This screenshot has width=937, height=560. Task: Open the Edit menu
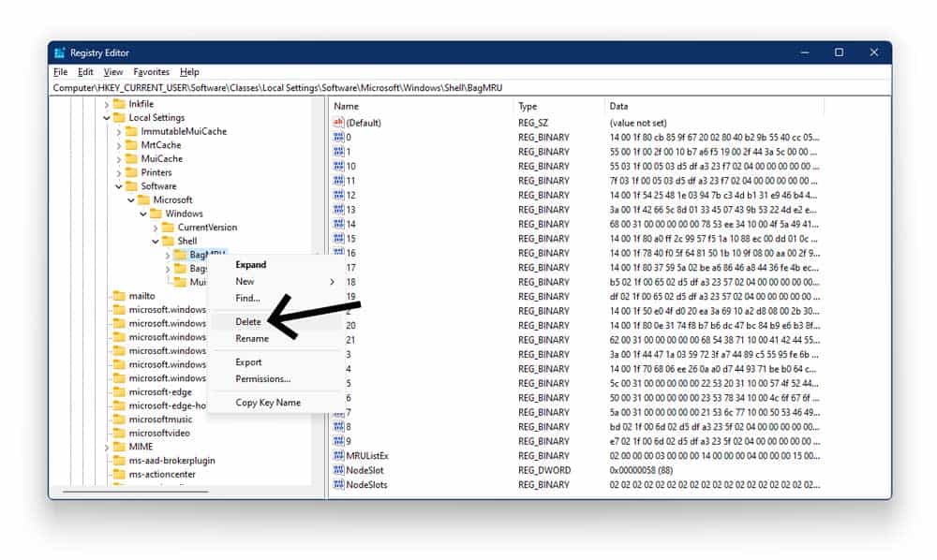pyautogui.click(x=85, y=72)
